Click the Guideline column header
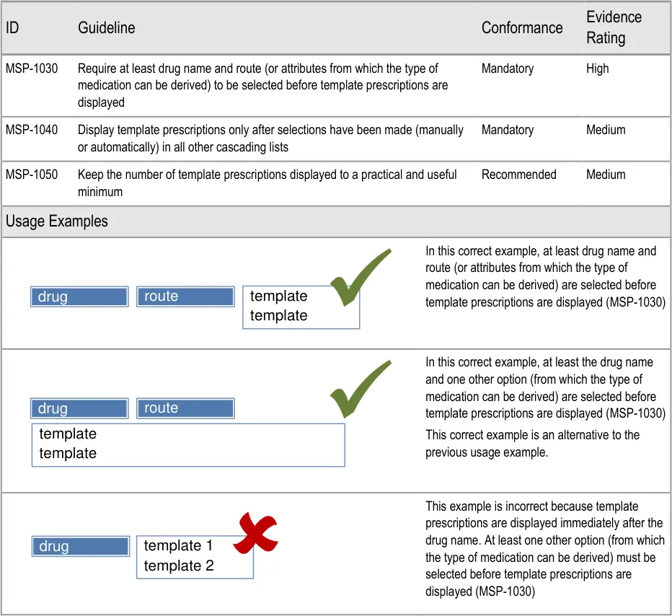Viewport: 672px width, 616px height. [107, 28]
